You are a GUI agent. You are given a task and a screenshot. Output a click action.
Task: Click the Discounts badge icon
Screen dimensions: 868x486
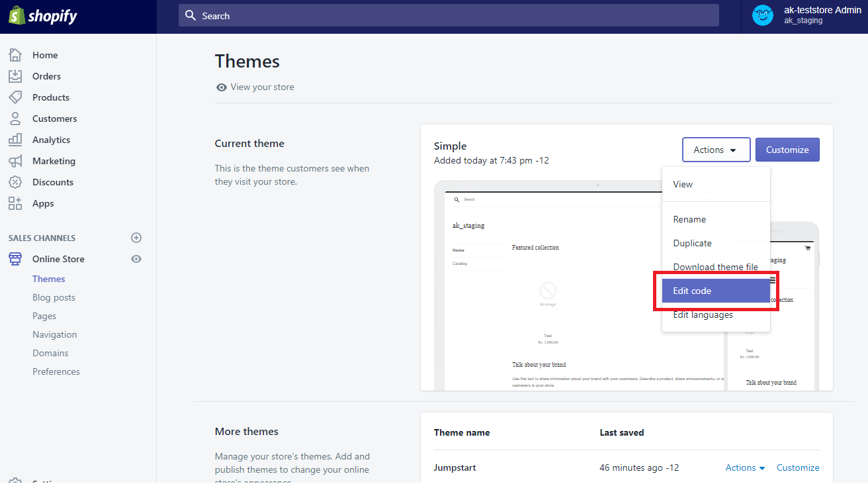point(15,182)
